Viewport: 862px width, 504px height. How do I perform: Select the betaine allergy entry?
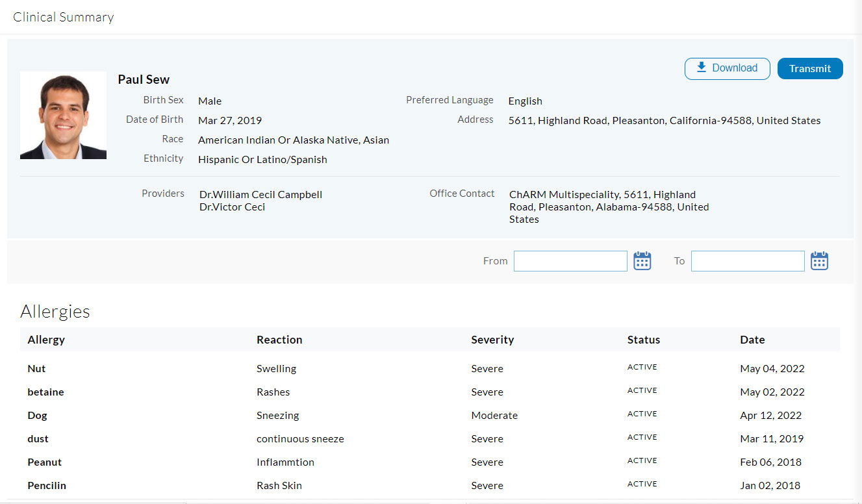(45, 392)
